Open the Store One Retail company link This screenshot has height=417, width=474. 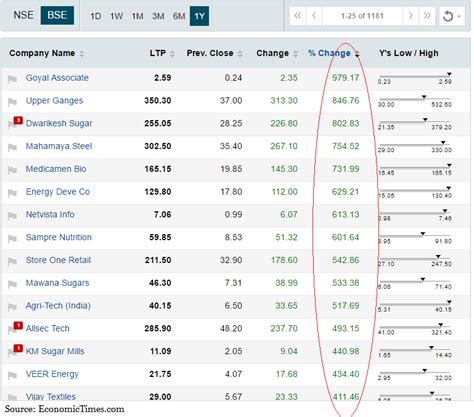[x=58, y=260]
